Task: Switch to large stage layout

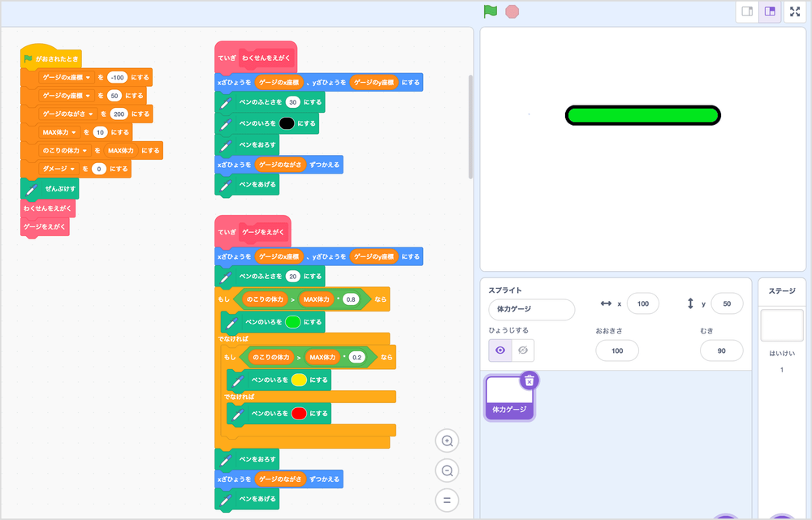Action: pyautogui.click(x=770, y=11)
